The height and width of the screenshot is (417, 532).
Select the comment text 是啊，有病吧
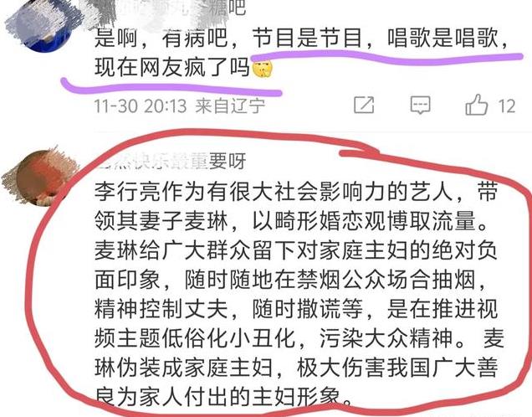point(160,38)
